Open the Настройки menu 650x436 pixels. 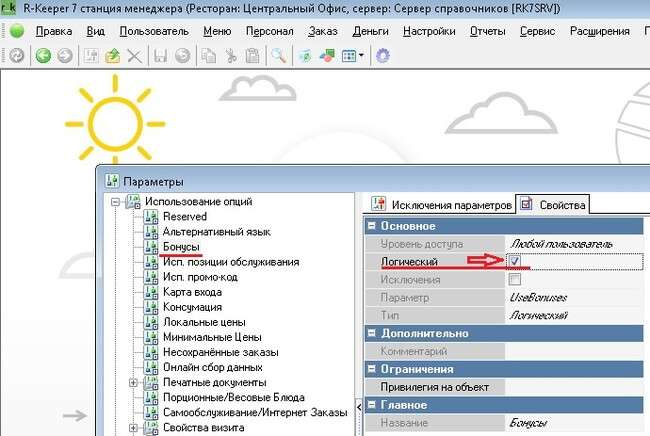click(429, 31)
